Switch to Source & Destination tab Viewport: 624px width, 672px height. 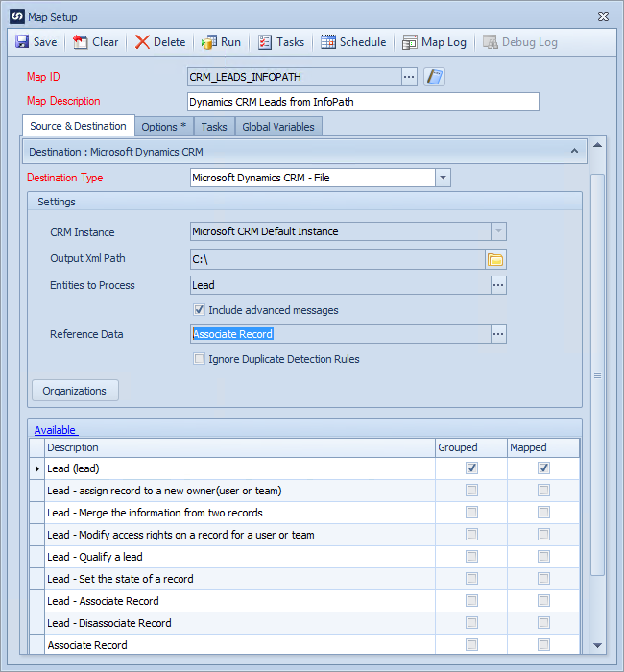pos(79,126)
